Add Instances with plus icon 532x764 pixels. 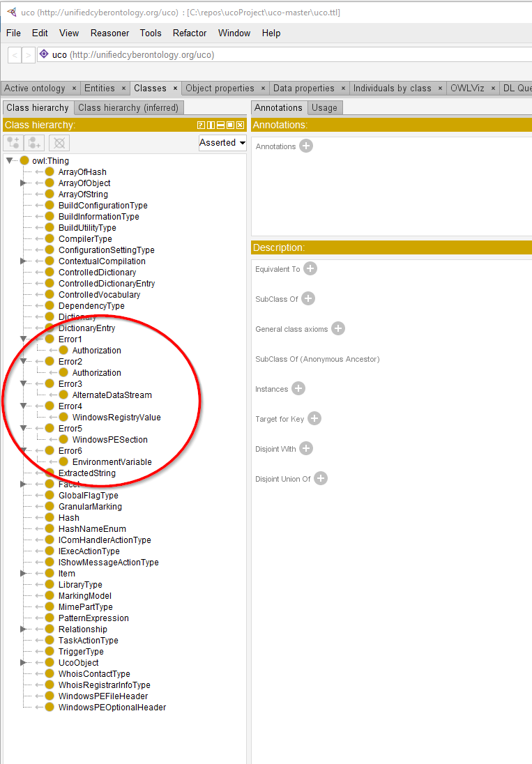click(298, 388)
